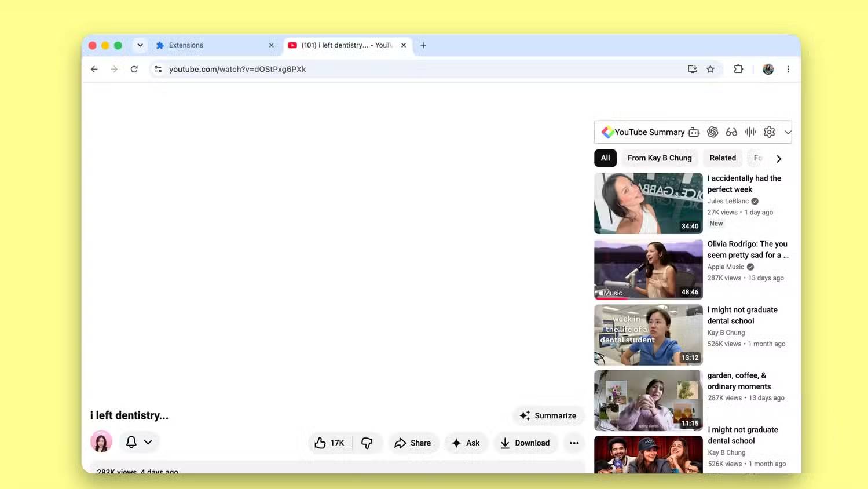The height and width of the screenshot is (489, 868).
Task: Click the audio waveform icon
Action: 750,132
